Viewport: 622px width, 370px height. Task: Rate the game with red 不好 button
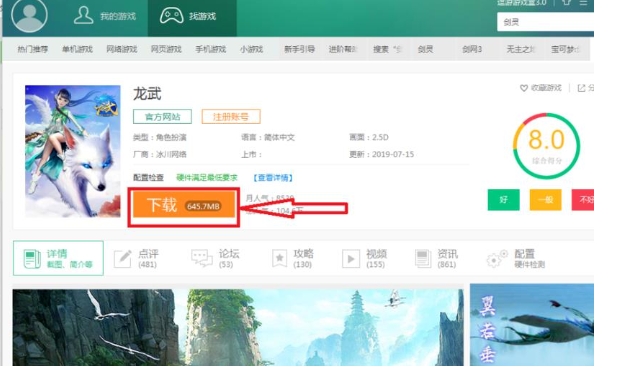point(583,199)
